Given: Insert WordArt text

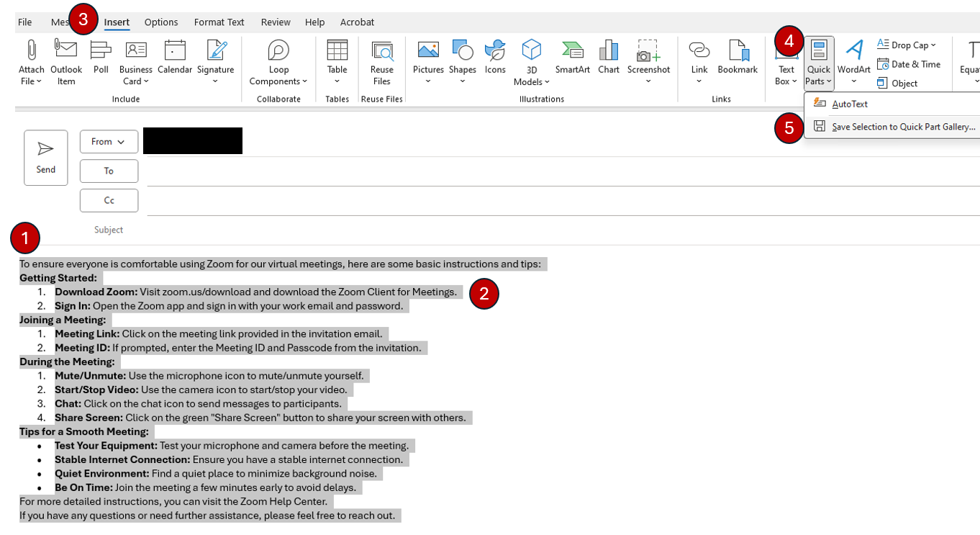Looking at the screenshot, I should pos(854,62).
